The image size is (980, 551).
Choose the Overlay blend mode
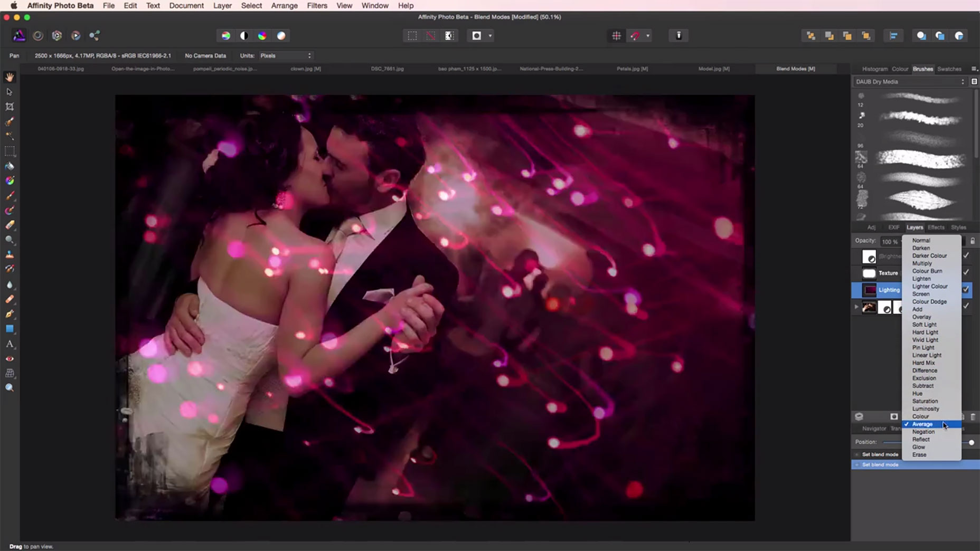point(921,317)
